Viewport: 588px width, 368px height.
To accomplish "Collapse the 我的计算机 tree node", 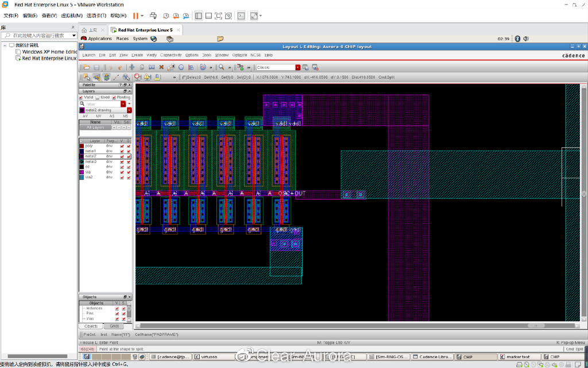I will (5, 45).
